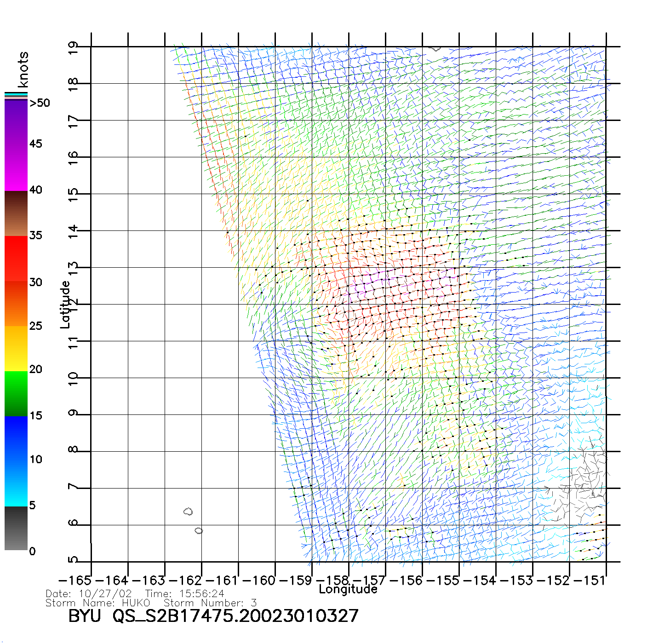653x644 pixels.
Task: Click the green 15–20 knot color band
Action: (16, 393)
